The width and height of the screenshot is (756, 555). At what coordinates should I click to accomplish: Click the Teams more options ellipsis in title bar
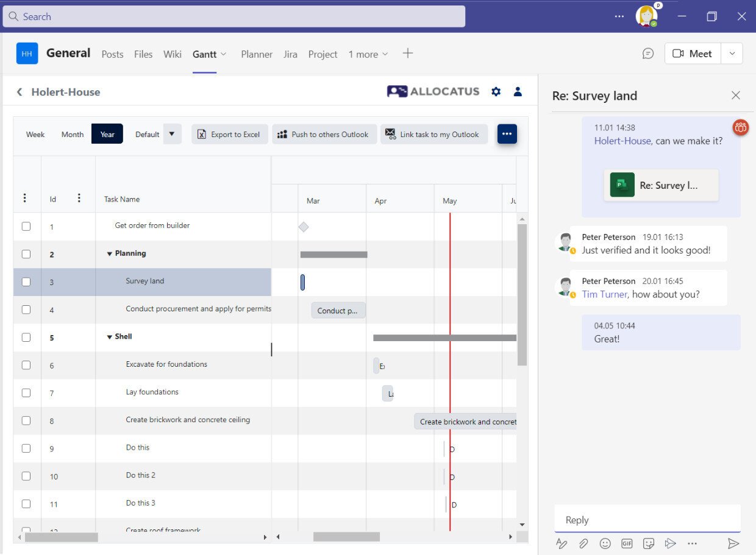[619, 16]
